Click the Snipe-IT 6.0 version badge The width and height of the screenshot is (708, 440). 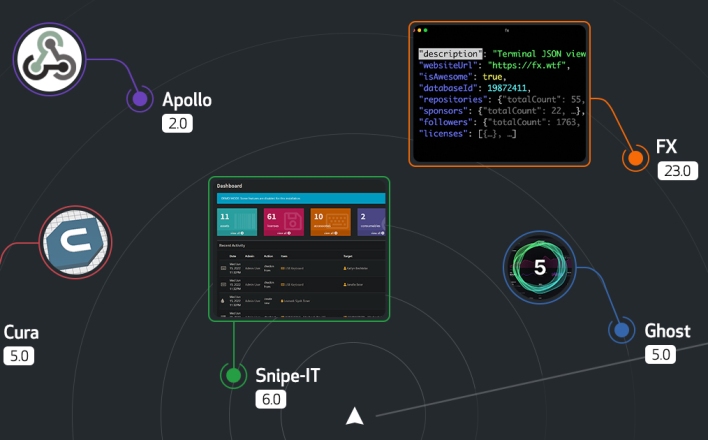click(271, 399)
